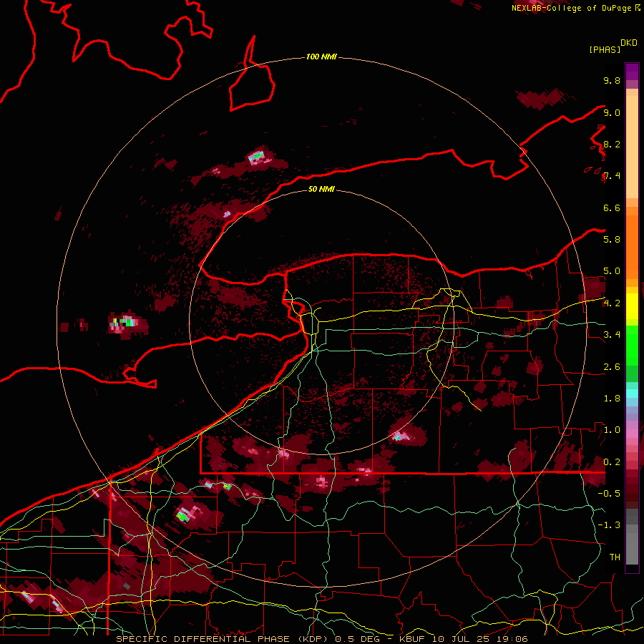This screenshot has width=644, height=644.
Task: Click the 6.6 scale value
Action: click(x=612, y=208)
